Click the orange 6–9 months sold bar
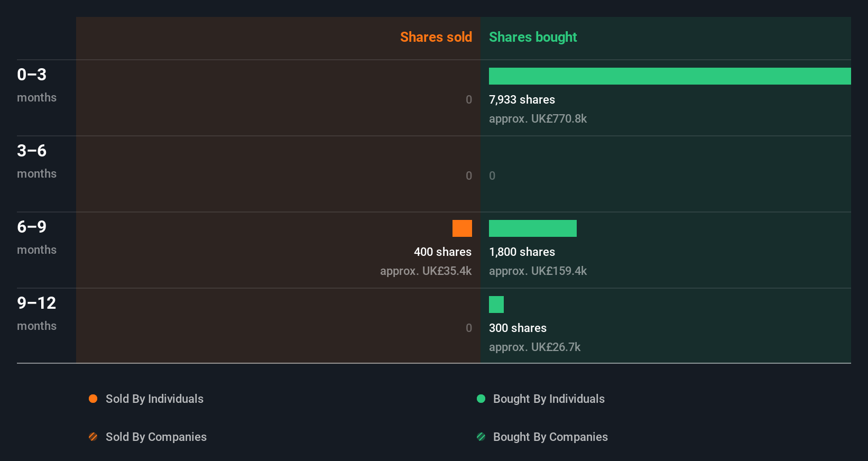 click(x=462, y=228)
